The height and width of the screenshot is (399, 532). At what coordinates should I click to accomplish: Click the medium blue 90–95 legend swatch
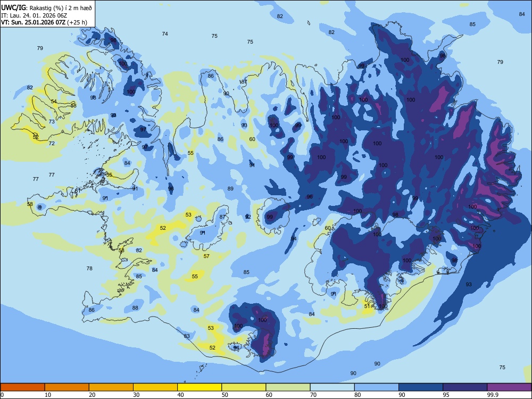(421, 387)
